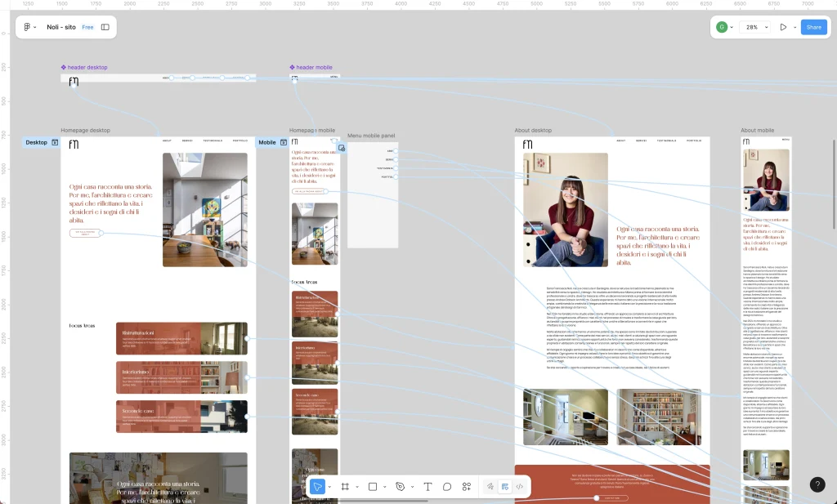Open the Figma main menu logo
Screen dimensions: 837x504
coord(27,27)
